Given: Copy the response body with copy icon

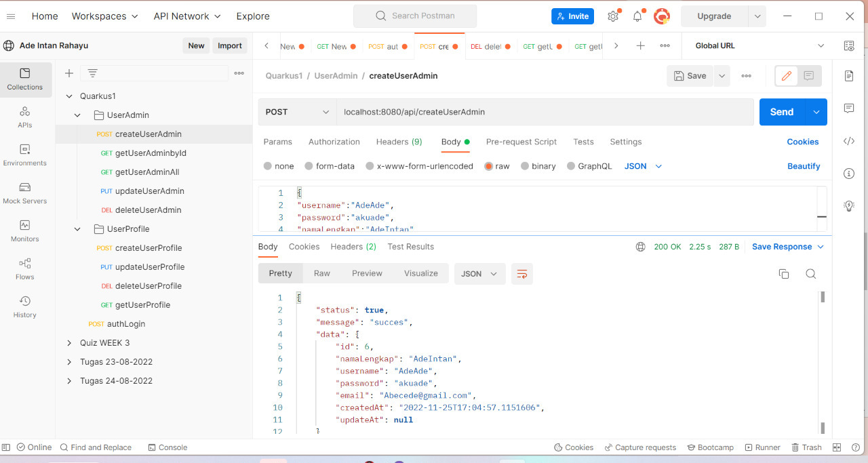Looking at the screenshot, I should point(784,274).
